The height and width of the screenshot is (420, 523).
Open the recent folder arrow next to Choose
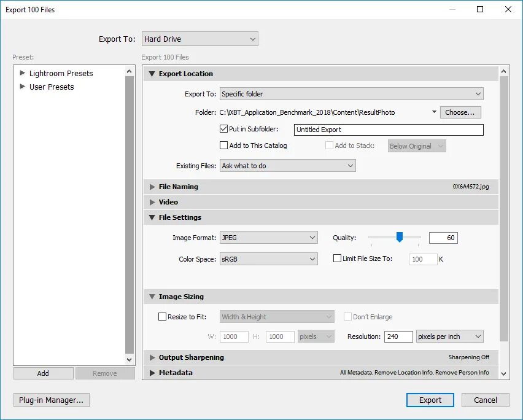tap(434, 112)
